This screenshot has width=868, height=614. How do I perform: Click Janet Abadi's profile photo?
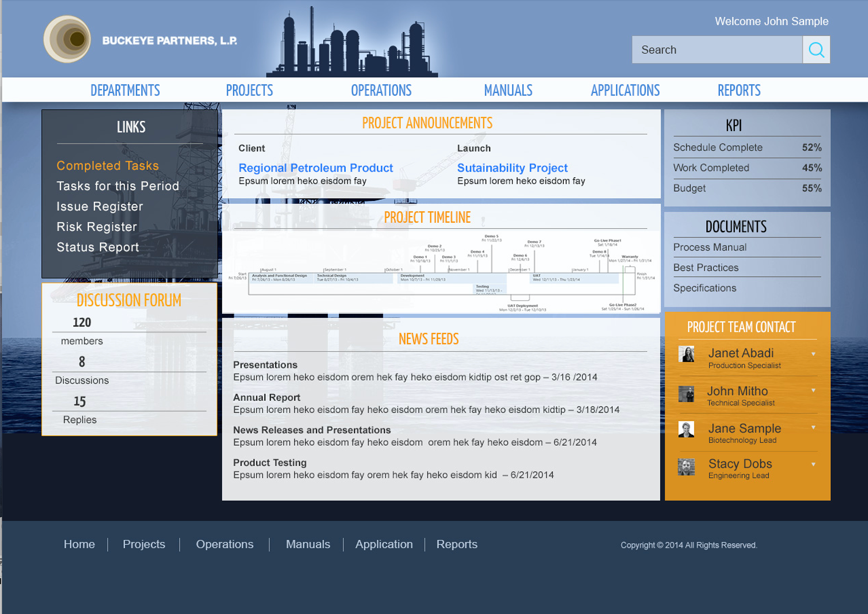click(686, 354)
